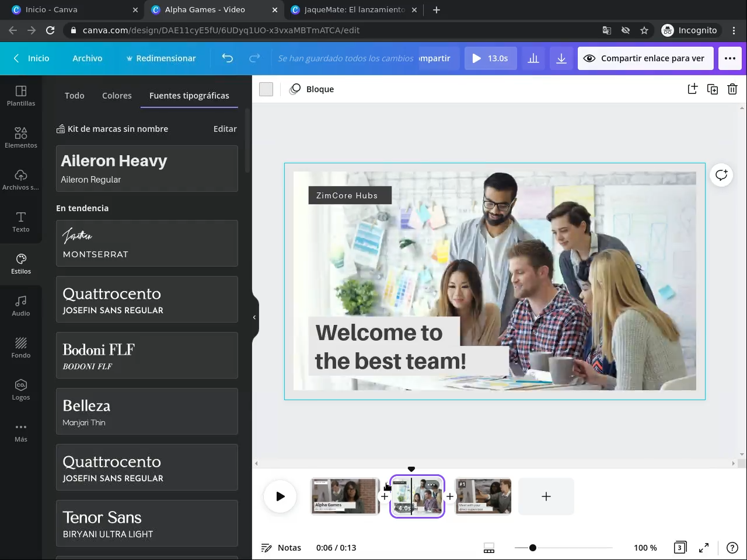
Task: Add a transition between pages two and three
Action: coord(450,496)
